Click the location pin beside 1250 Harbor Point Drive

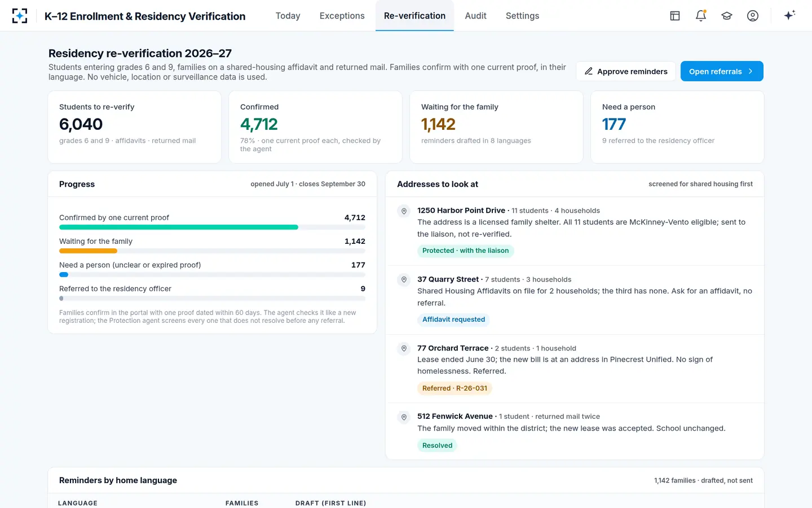coord(404,211)
